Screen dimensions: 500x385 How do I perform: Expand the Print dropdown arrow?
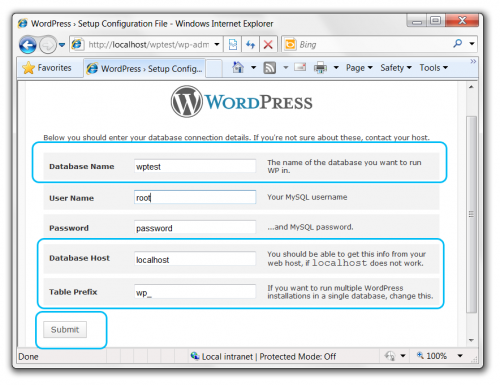336,68
